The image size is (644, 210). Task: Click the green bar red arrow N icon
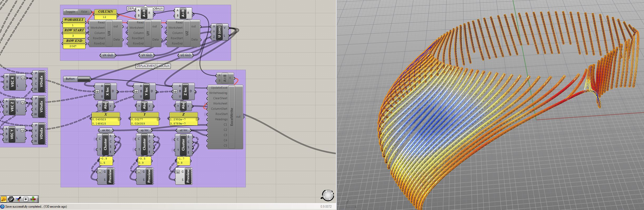33,199
